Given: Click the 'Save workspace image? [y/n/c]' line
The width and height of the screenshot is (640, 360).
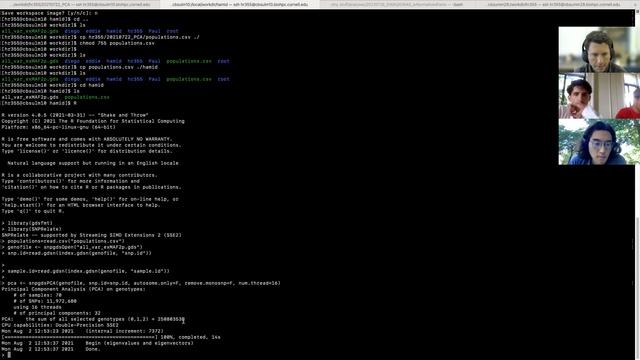Looking at the screenshot, I should (x=49, y=13).
